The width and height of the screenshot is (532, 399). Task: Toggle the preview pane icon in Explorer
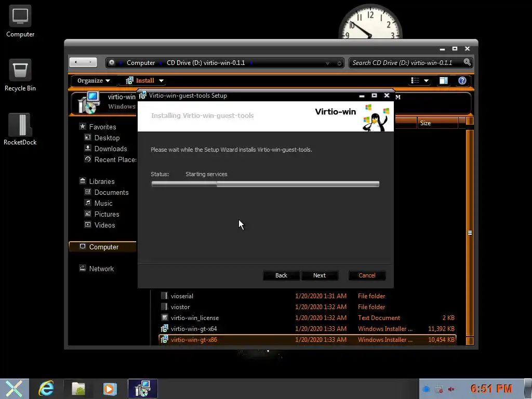coord(444,81)
